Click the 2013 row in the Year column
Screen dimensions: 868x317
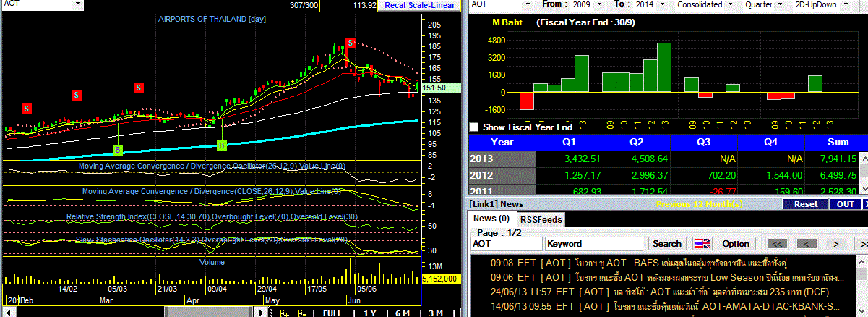coord(502,158)
